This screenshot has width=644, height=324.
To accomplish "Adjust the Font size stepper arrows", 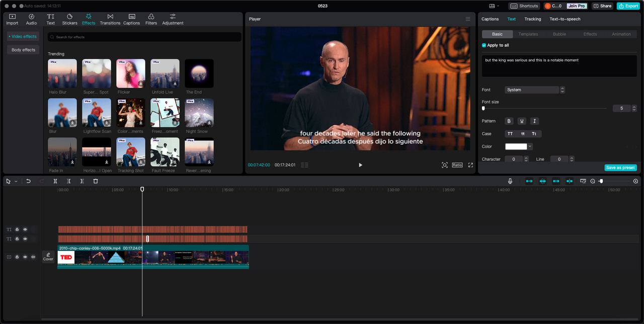I will point(634,108).
